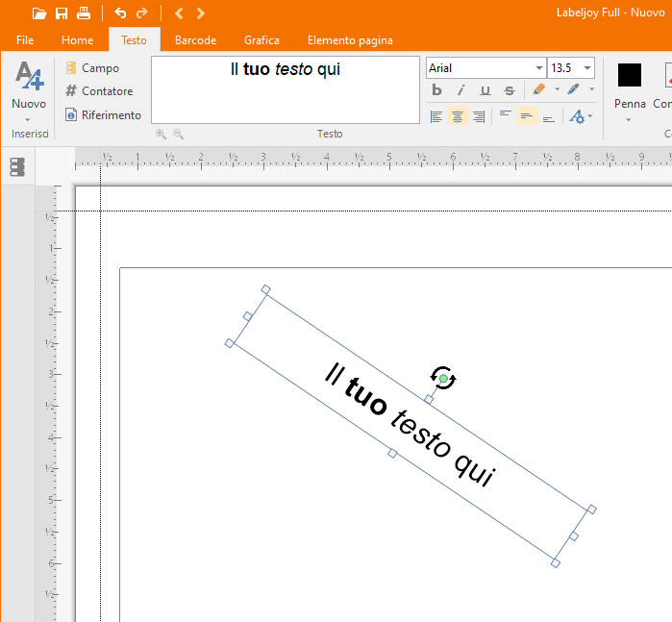
Task: Toggle bold text formatting
Action: (x=436, y=90)
